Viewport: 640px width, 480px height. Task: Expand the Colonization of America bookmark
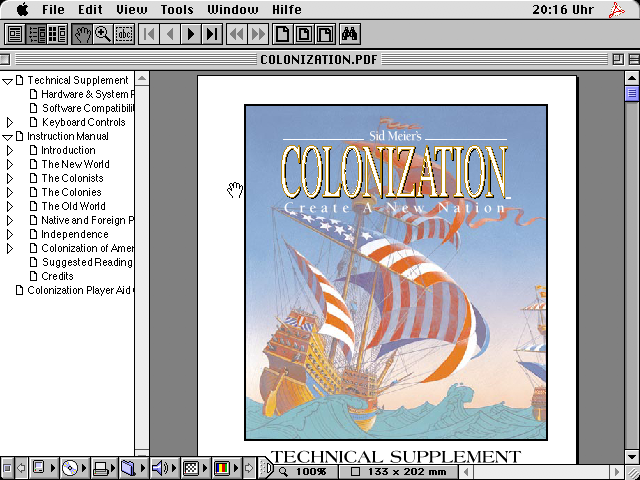[9, 248]
